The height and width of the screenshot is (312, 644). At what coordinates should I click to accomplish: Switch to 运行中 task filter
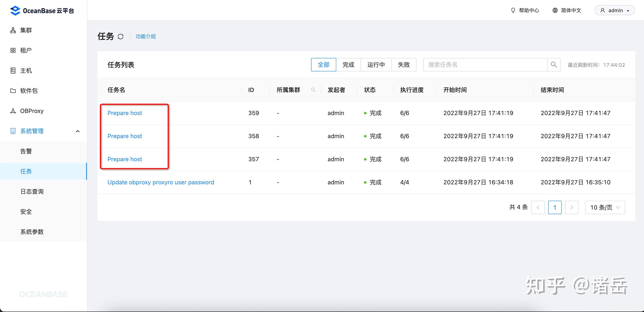tap(376, 65)
